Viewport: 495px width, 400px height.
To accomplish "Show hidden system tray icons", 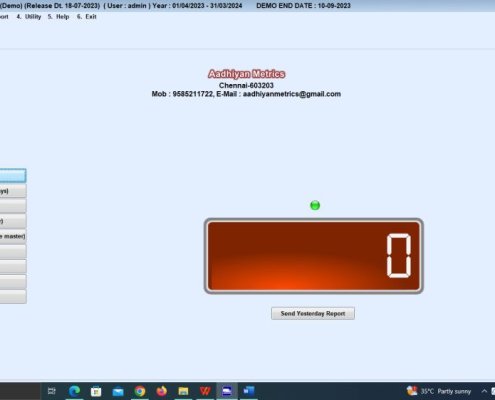I will tap(484, 391).
